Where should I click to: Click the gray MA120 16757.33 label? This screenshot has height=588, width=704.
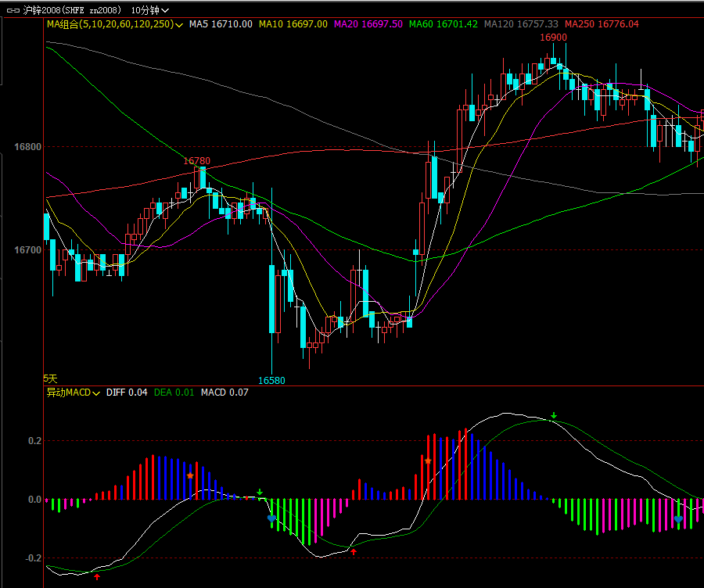(x=521, y=24)
